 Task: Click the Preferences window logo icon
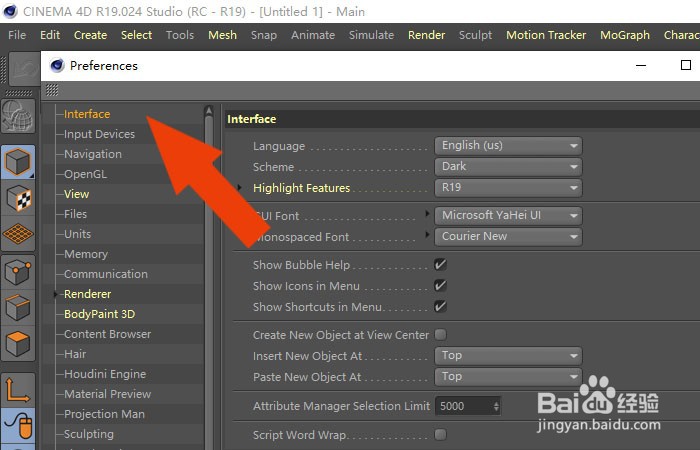click(x=57, y=66)
